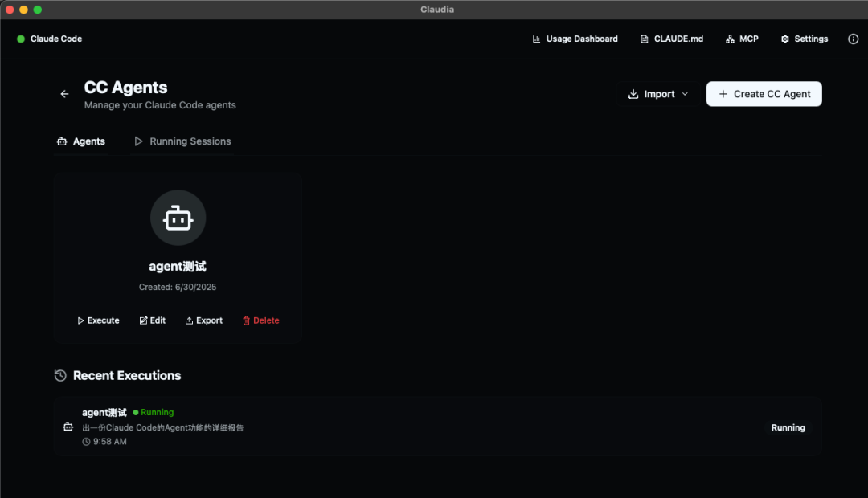
Task: Export the agent测试 agent
Action: [x=203, y=320]
